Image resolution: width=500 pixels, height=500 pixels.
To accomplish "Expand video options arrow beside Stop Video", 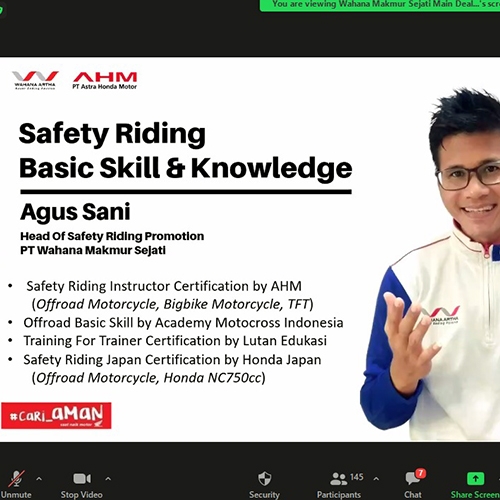I will [108, 479].
